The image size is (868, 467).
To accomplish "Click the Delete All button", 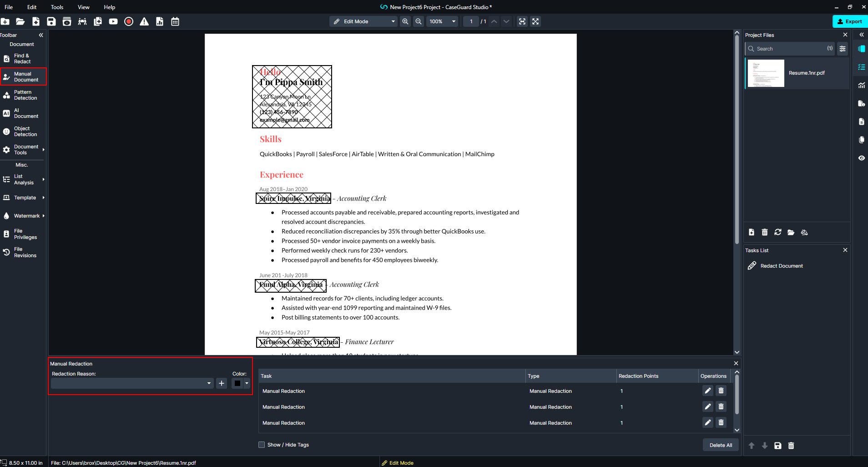I will [x=720, y=445].
